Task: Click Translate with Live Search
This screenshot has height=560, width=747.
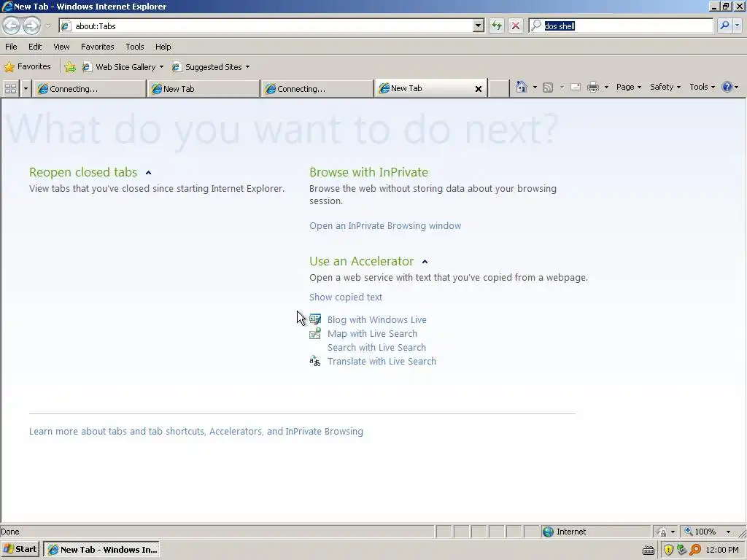Action: (382, 362)
